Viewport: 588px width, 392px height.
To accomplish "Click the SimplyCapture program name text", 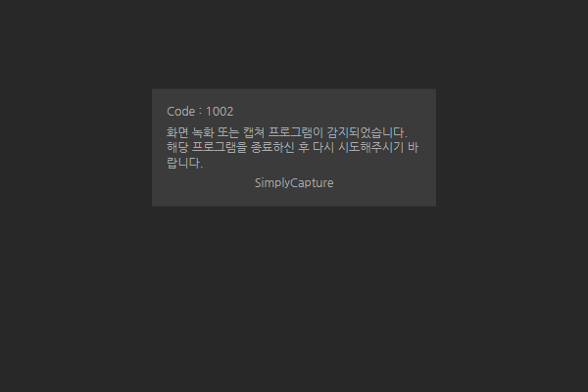I will [294, 183].
